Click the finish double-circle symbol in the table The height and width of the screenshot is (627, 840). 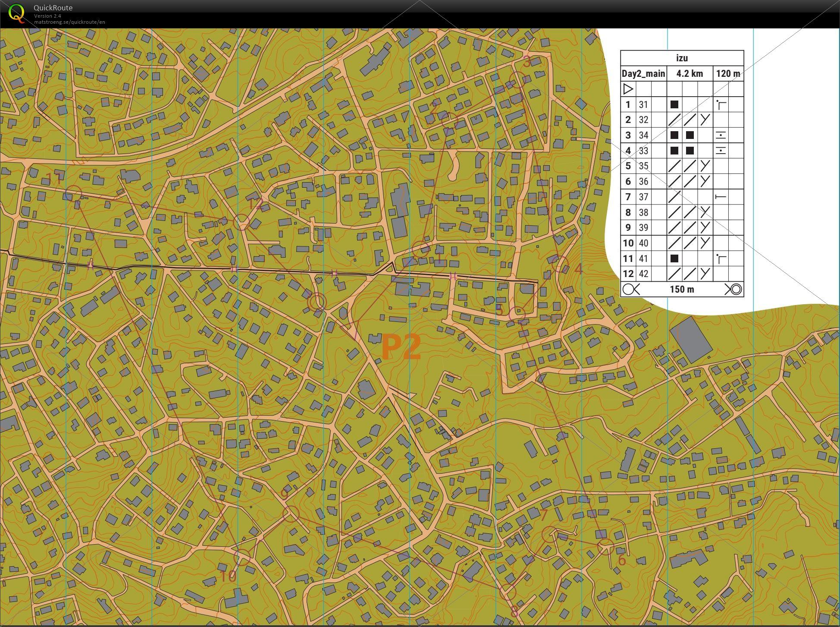click(735, 289)
